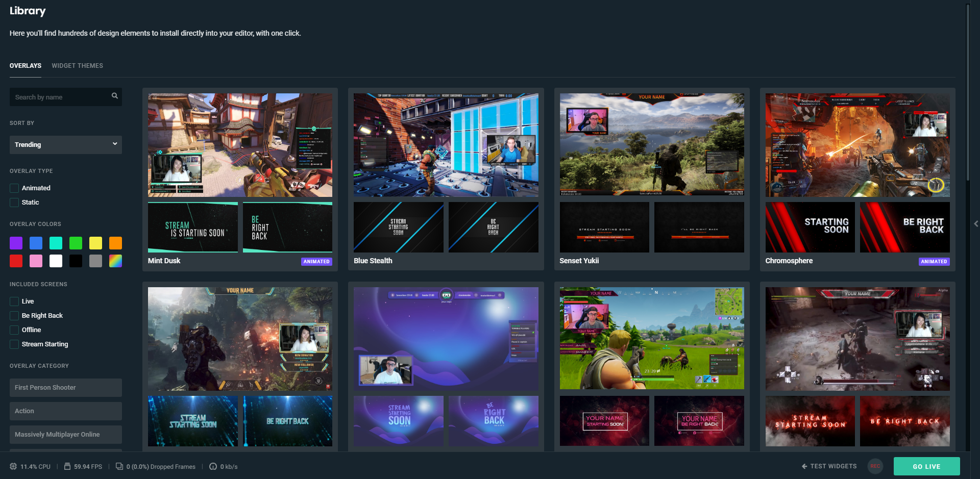Click the CPU usage icon in status bar
This screenshot has height=479, width=980.
pyautogui.click(x=13, y=466)
